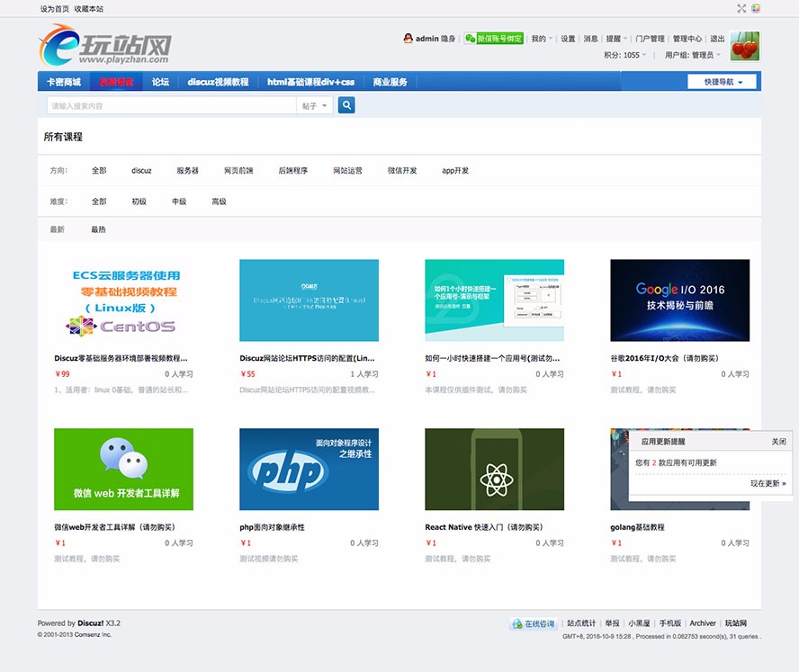799x672 pixels.
Task: Filter direction by 网页前端
Action: click(x=238, y=171)
